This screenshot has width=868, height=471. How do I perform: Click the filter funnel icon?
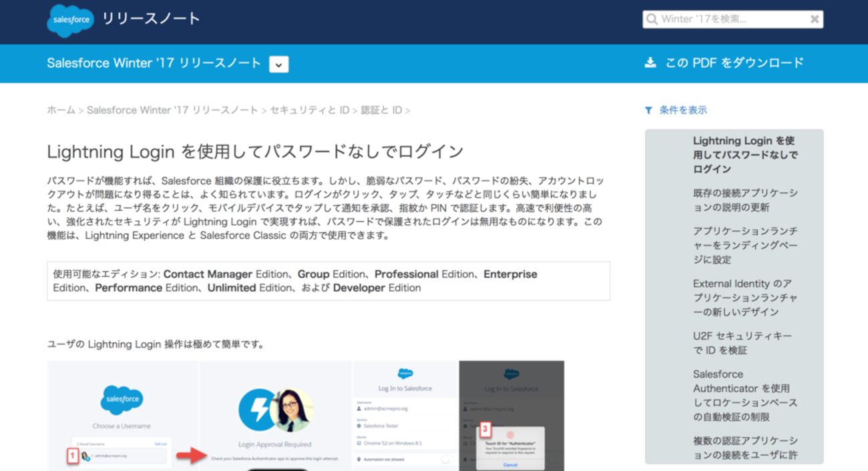pos(648,110)
